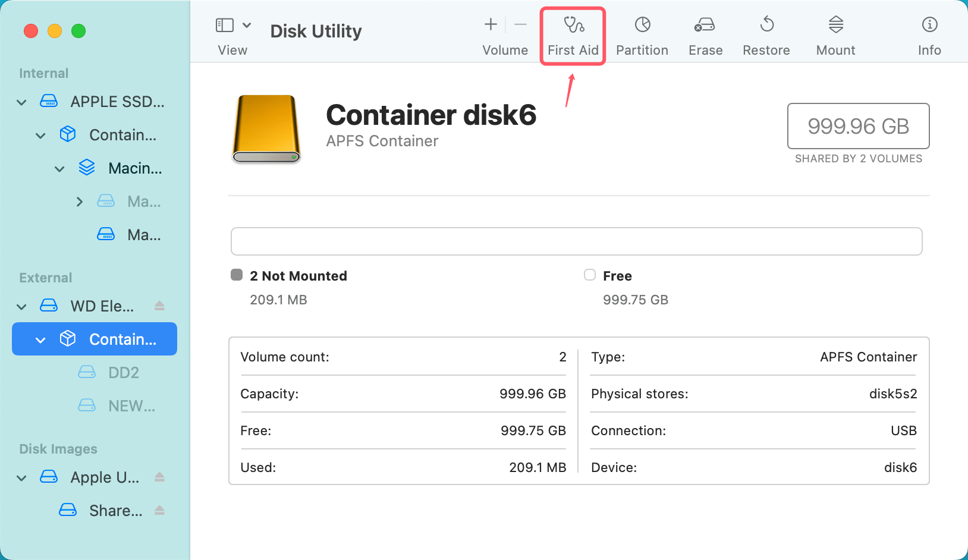968x560 pixels.
Task: Click the 999.96 GB capacity button
Action: point(858,126)
